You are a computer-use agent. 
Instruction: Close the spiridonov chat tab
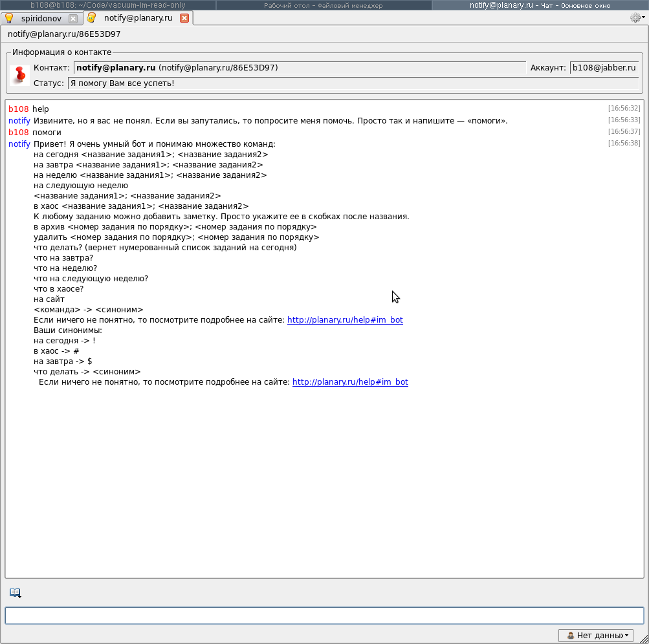click(73, 19)
